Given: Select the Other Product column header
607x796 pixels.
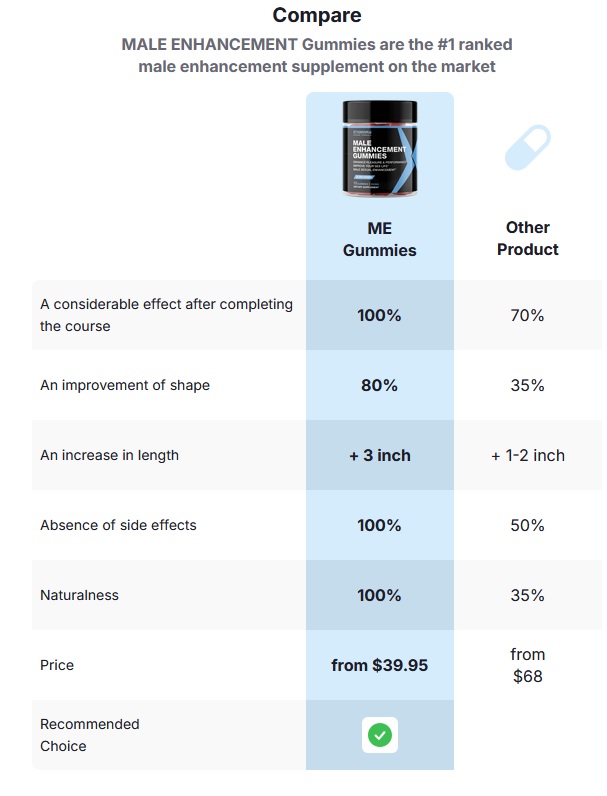Looking at the screenshot, I should pos(527,239).
